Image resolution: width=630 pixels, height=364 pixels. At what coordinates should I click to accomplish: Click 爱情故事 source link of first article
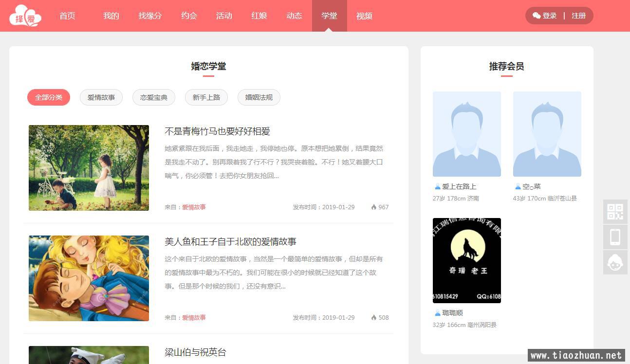point(194,207)
